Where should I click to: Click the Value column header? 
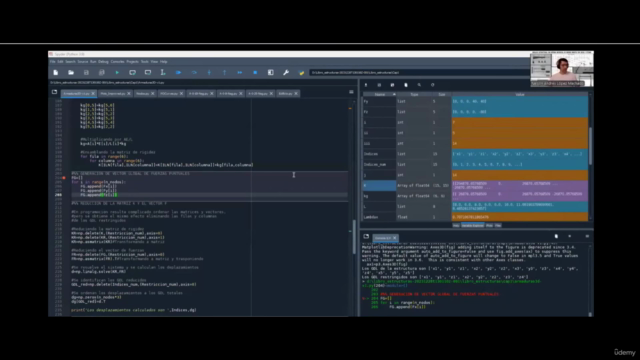click(x=520, y=95)
